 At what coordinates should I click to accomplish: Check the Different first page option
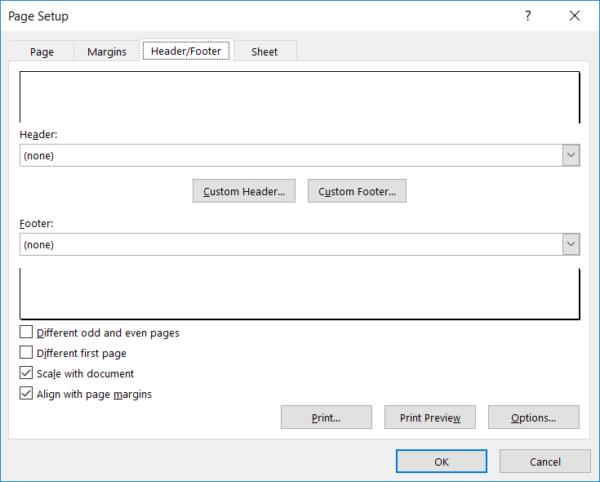tap(26, 353)
